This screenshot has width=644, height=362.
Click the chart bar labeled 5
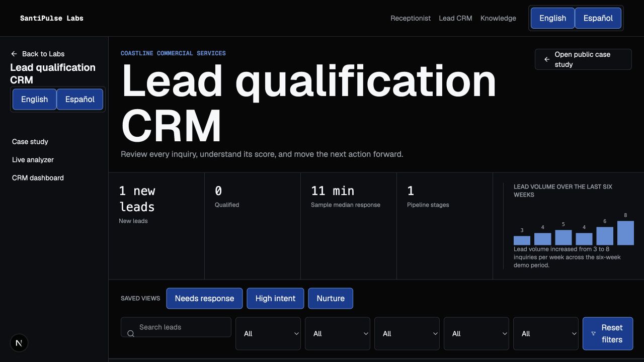[563, 237]
